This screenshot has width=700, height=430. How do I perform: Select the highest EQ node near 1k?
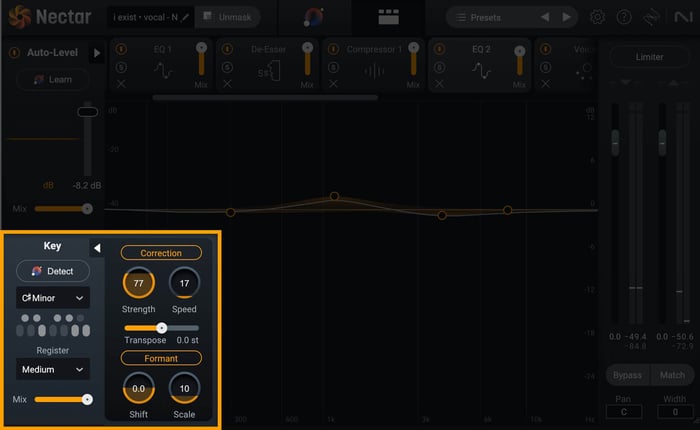tap(334, 196)
